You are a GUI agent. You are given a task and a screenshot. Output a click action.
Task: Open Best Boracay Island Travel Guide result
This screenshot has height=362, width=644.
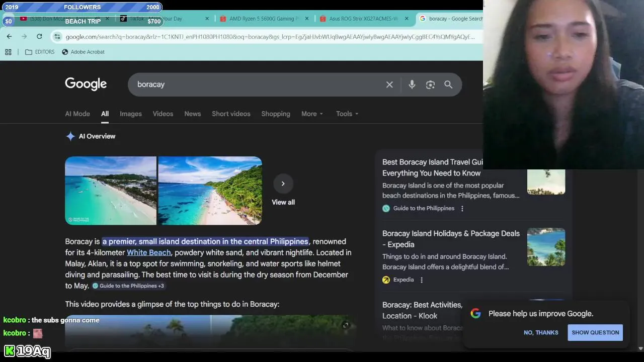(433, 167)
